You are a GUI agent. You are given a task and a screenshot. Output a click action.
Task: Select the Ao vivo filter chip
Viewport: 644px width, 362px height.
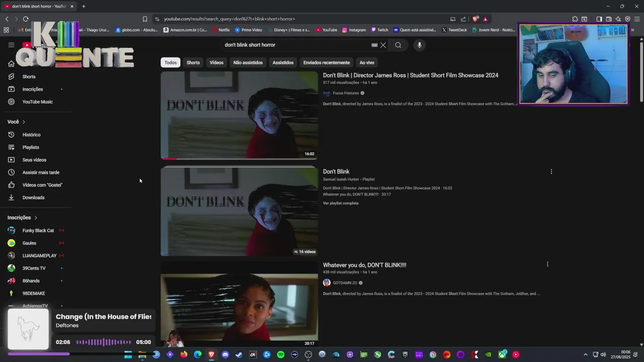pyautogui.click(x=367, y=62)
